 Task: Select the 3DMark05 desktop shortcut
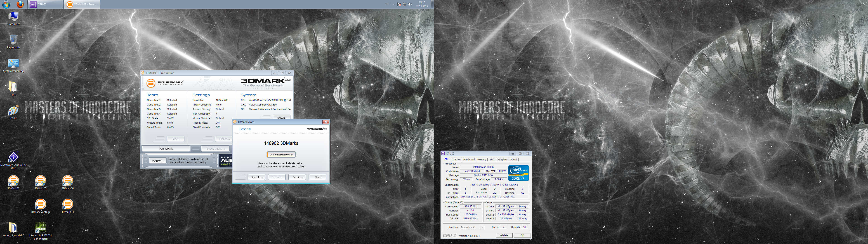coord(40,183)
